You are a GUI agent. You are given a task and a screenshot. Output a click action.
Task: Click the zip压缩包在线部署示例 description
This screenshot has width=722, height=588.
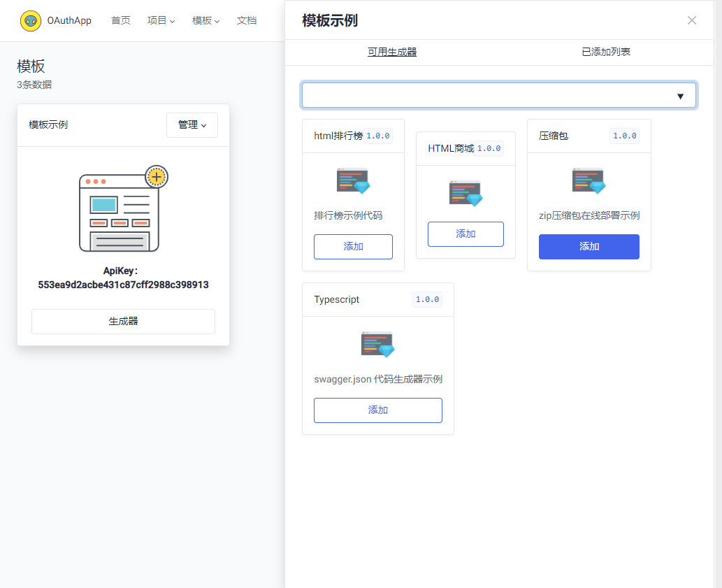point(589,215)
